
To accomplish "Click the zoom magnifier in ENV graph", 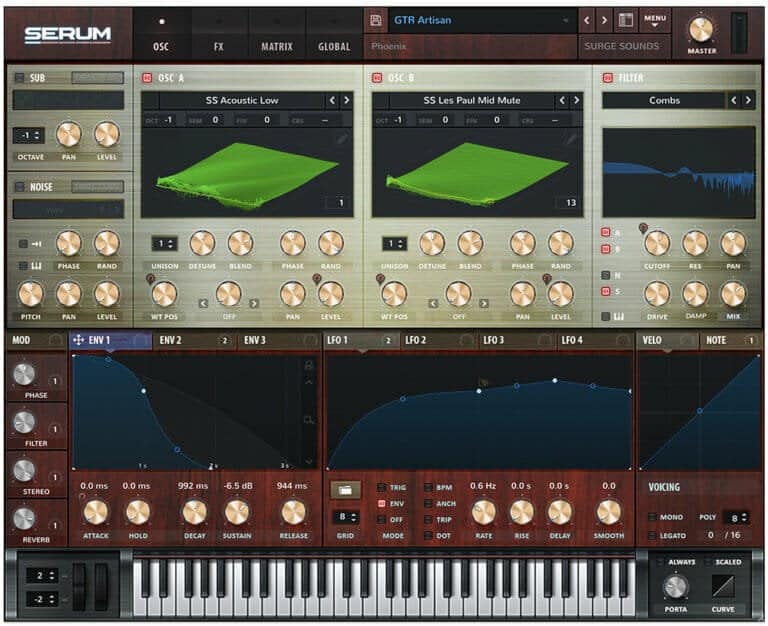I will pos(309,420).
